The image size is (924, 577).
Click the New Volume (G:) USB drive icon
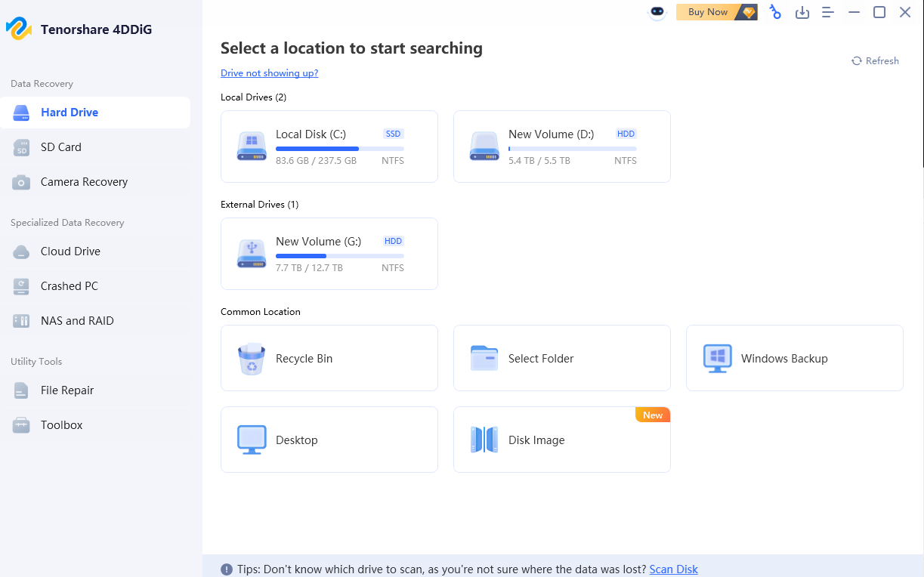[252, 254]
